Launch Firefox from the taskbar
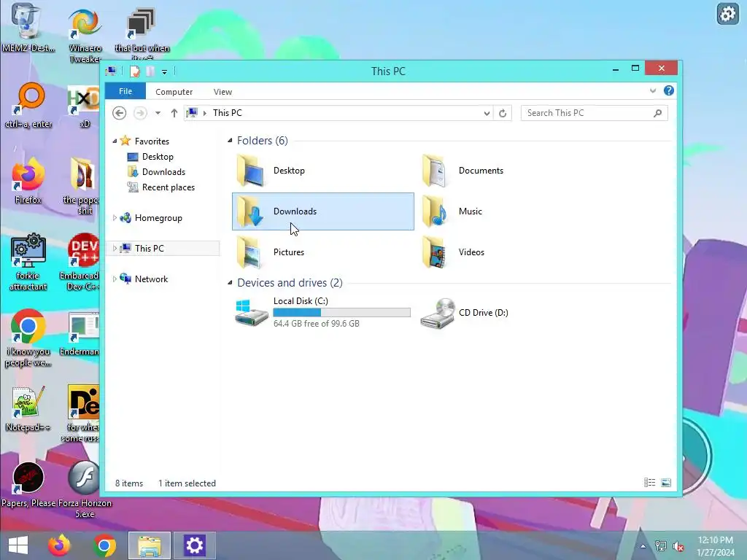 click(59, 545)
